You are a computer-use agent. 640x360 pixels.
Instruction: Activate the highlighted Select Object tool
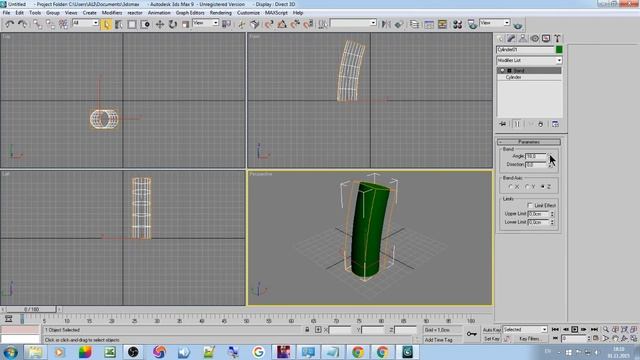[x=106, y=24]
